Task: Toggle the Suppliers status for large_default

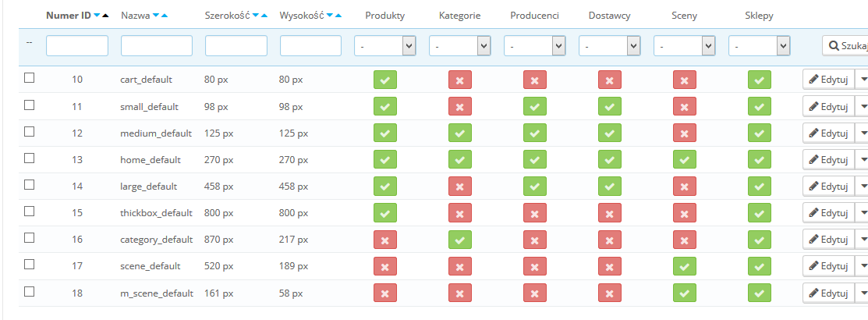Action: click(610, 187)
